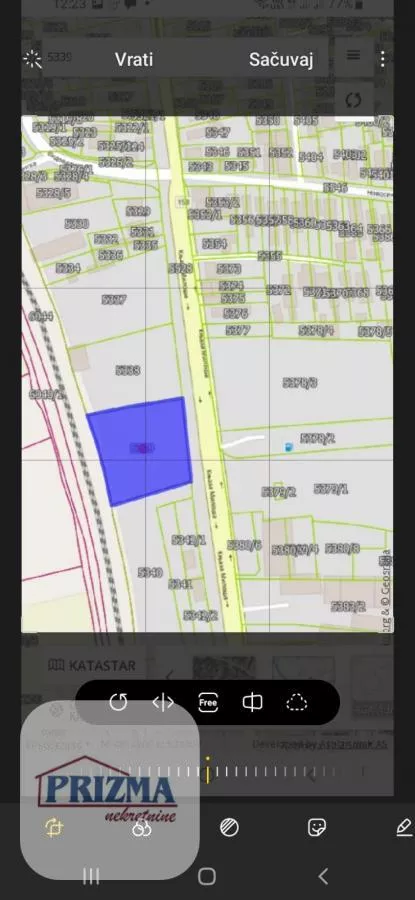
Task: Select the lasso freeform crop icon
Action: (297, 702)
